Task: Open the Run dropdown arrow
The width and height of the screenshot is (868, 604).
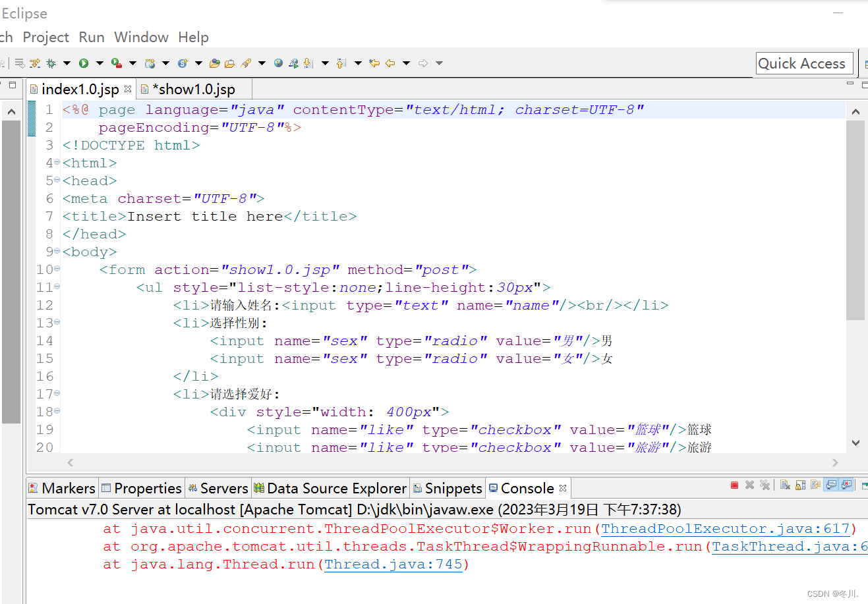Action: tap(100, 63)
